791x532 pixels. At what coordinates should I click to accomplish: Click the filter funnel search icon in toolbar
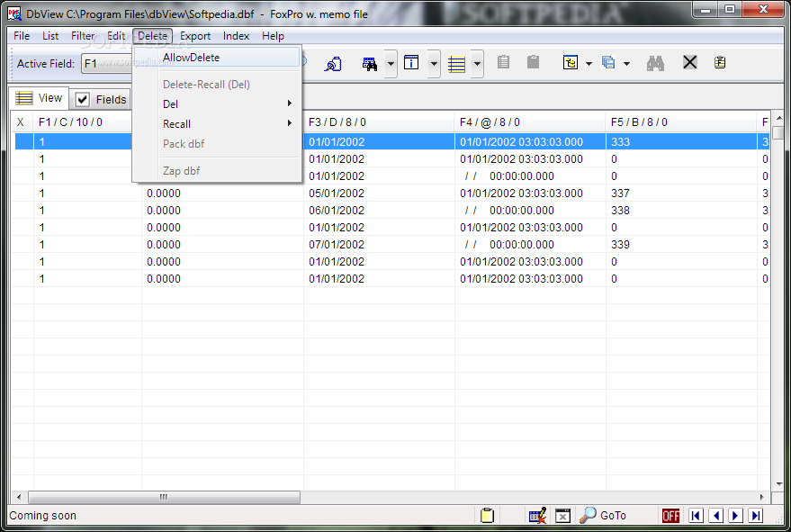[333, 64]
